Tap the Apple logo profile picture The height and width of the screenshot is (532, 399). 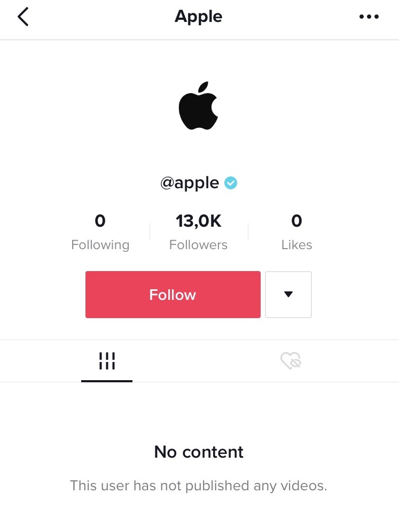click(198, 105)
